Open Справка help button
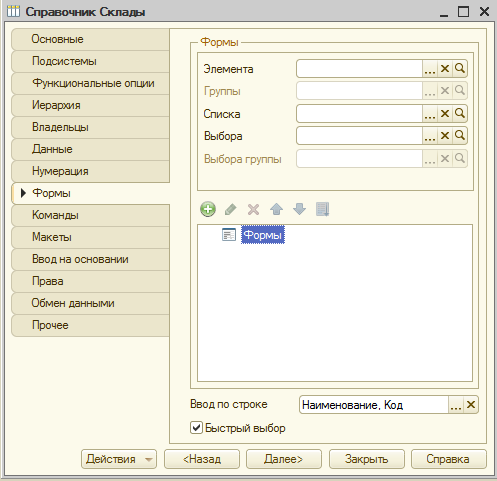497x481 pixels. click(449, 459)
